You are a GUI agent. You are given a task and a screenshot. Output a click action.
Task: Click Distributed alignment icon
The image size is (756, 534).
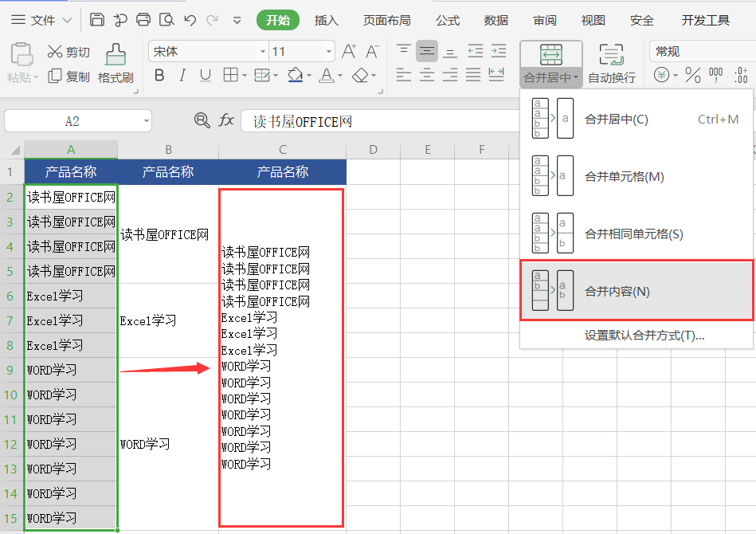pos(496,75)
